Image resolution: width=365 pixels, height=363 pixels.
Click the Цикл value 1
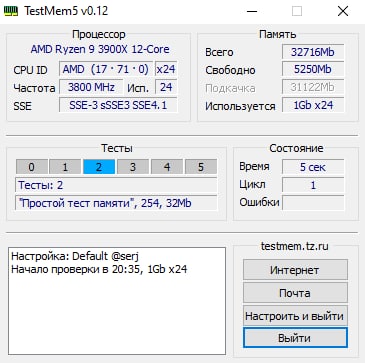coord(313,185)
